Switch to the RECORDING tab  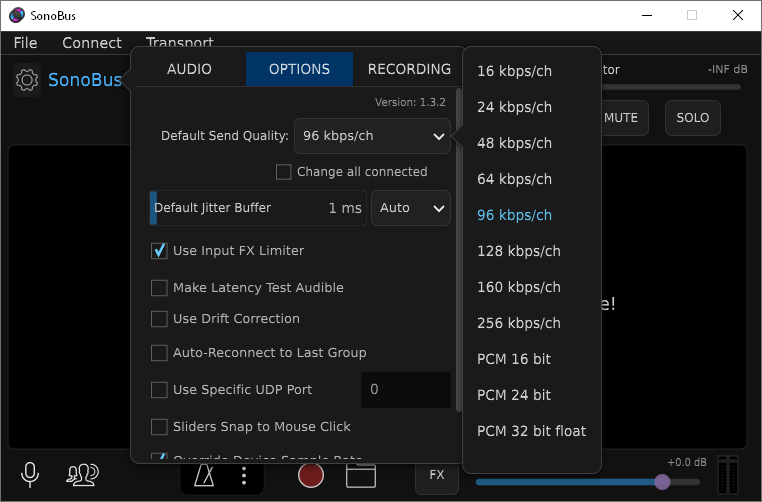(409, 70)
